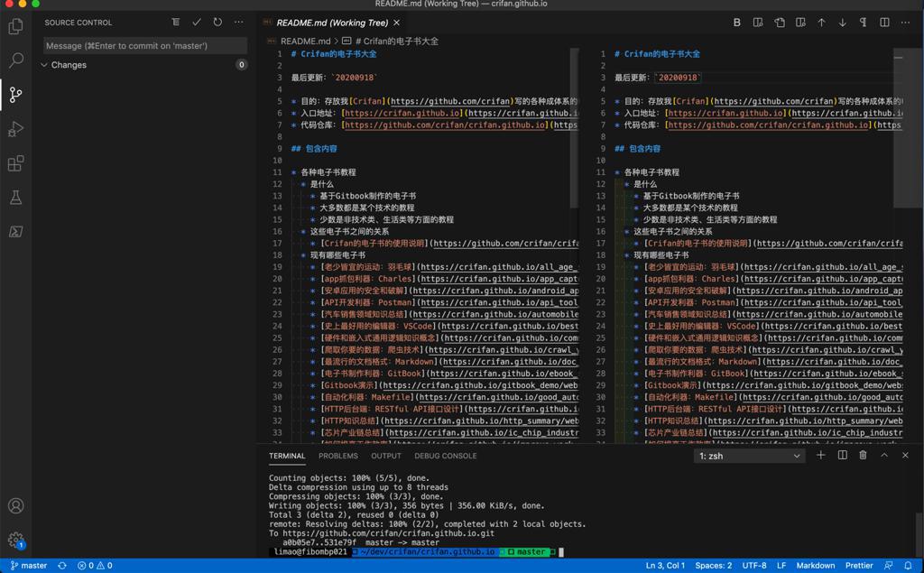Viewport: 924px width, 573px height.
Task: Refresh the Source Control panel
Action: click(x=217, y=23)
